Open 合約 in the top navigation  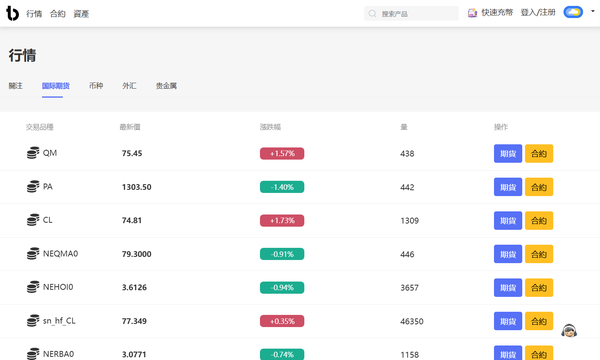[58, 14]
